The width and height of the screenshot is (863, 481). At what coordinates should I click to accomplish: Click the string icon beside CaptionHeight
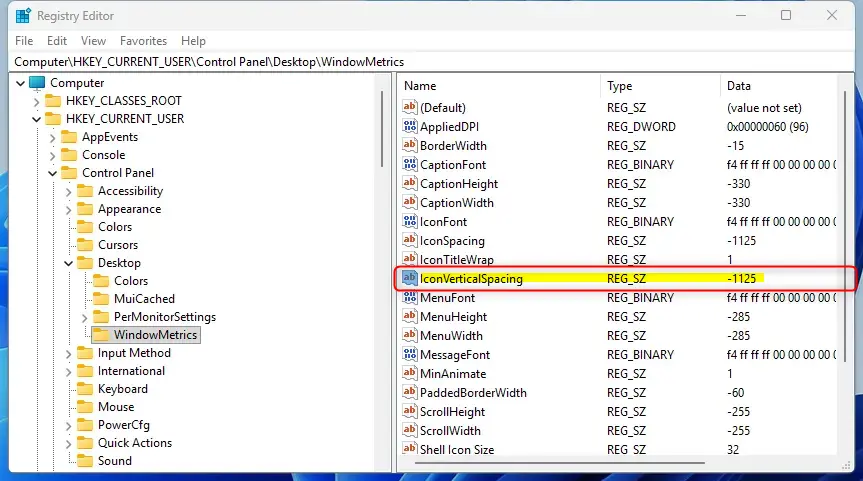[409, 183]
